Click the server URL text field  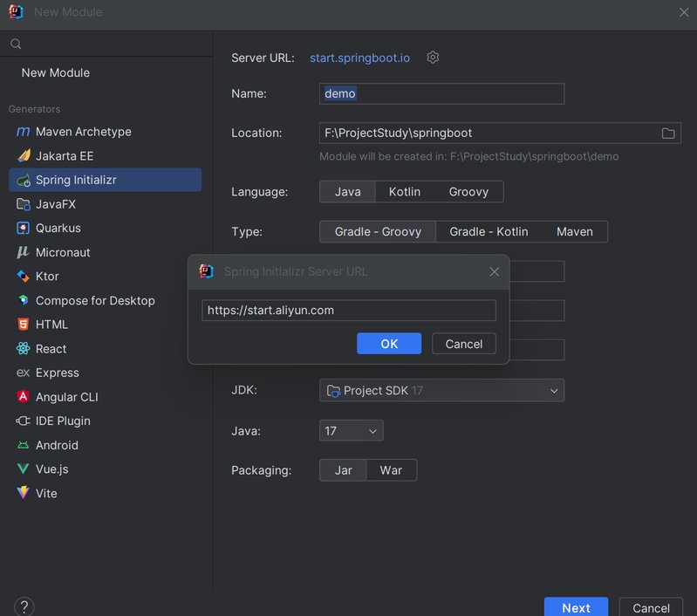click(349, 310)
